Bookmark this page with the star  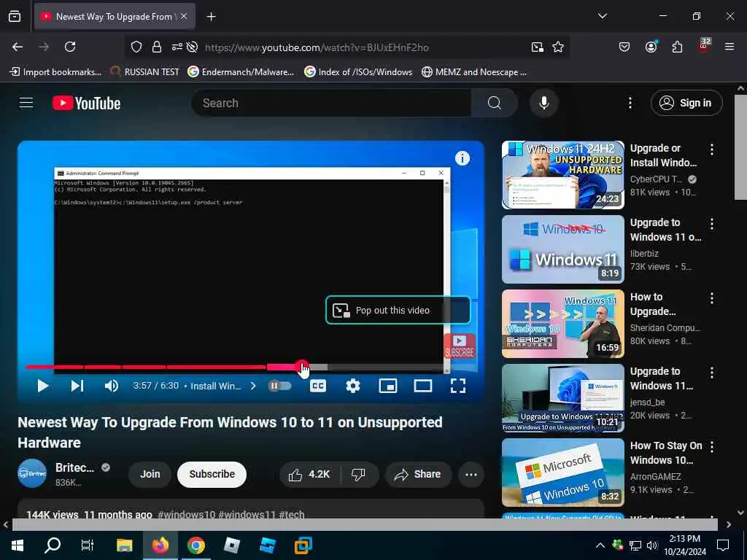pyautogui.click(x=558, y=47)
